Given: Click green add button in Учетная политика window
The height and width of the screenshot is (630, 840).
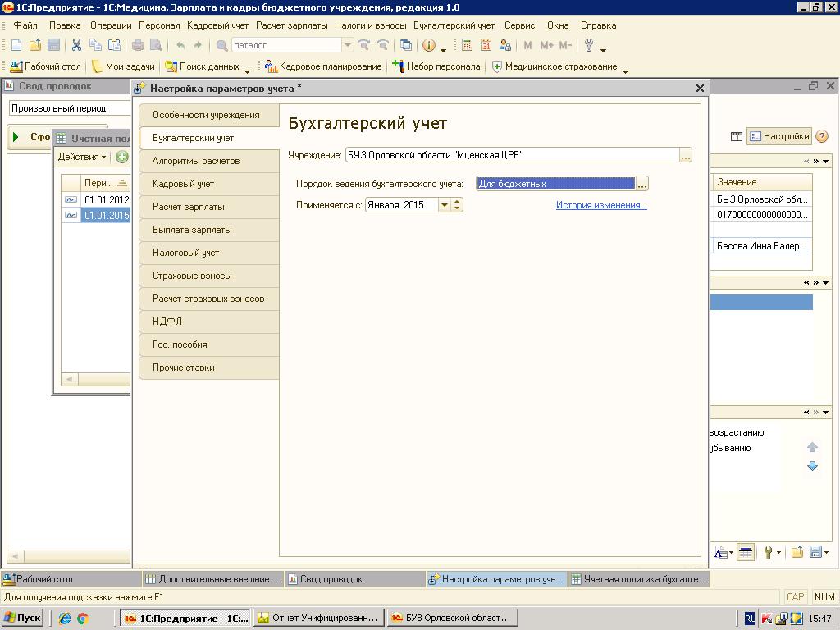Looking at the screenshot, I should [x=122, y=157].
